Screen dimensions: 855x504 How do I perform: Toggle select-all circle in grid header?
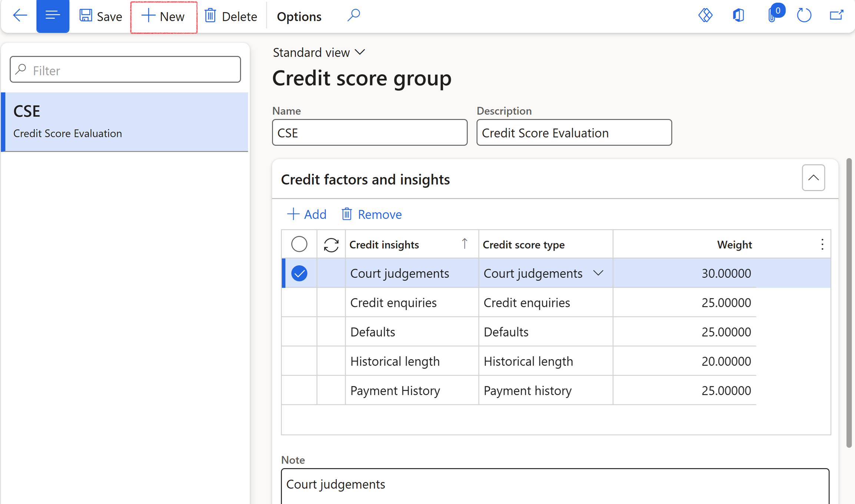click(x=299, y=244)
